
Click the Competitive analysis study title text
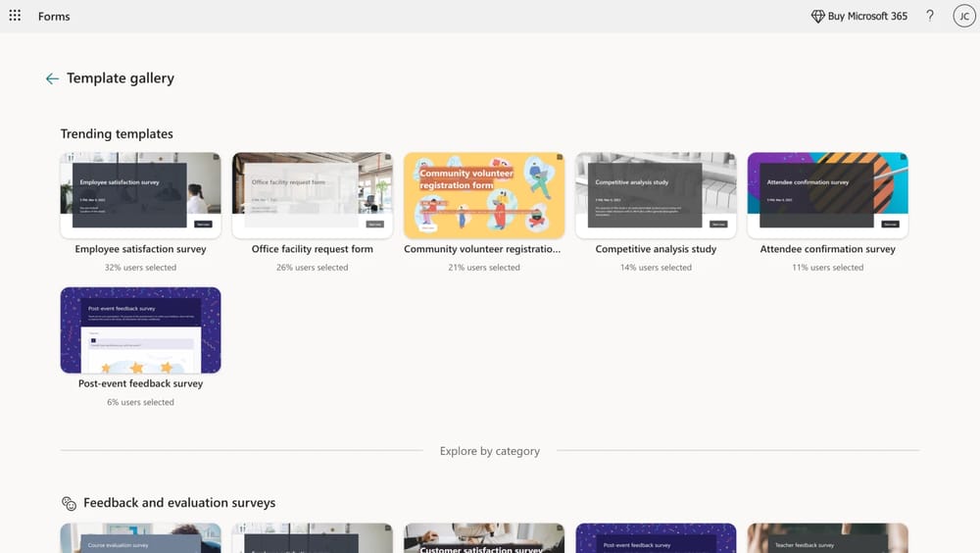[656, 249]
